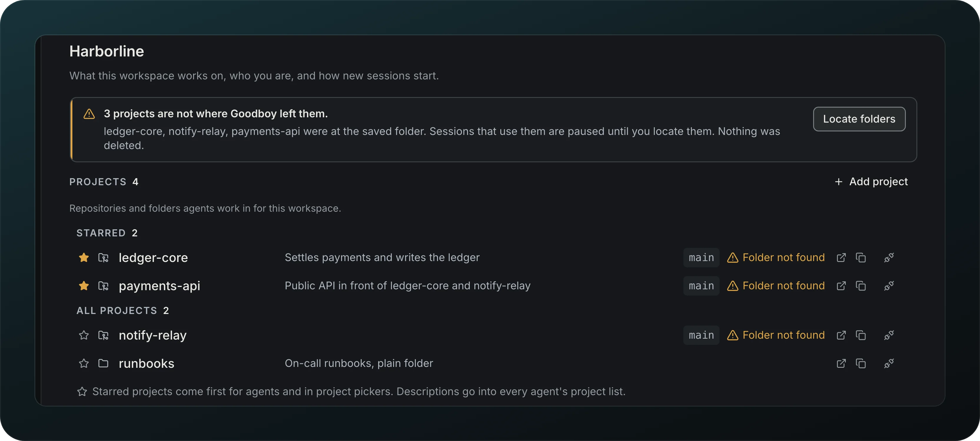
Task: Click banner title '3 projects are not where Goodboy left them.'
Action: [216, 114]
